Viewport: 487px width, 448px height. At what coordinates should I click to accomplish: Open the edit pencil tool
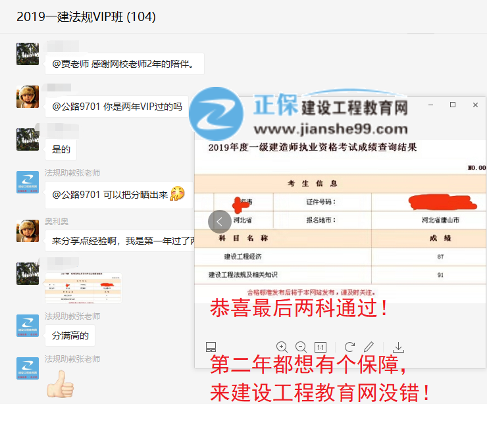click(x=369, y=347)
